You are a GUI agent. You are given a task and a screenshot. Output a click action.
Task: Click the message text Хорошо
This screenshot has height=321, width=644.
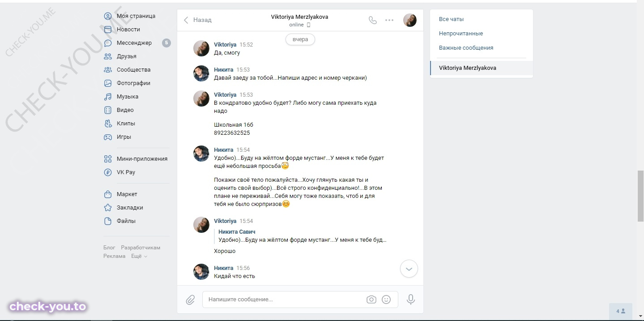tap(225, 251)
